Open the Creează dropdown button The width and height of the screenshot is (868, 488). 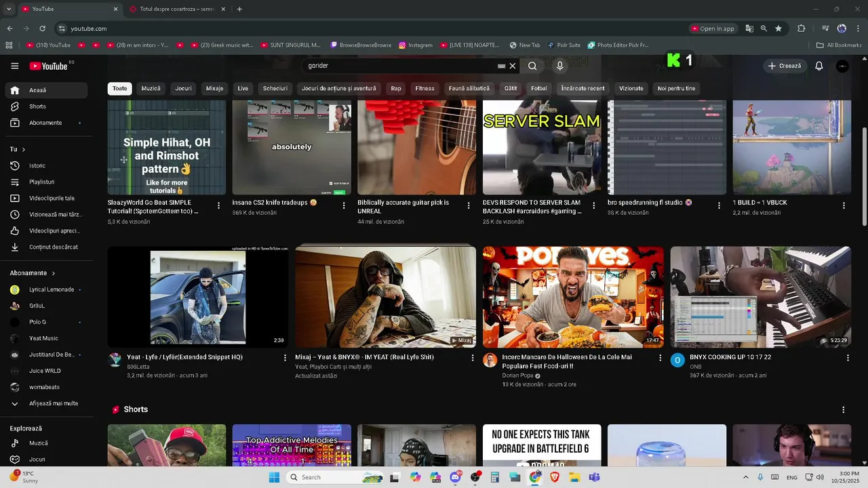click(x=785, y=66)
